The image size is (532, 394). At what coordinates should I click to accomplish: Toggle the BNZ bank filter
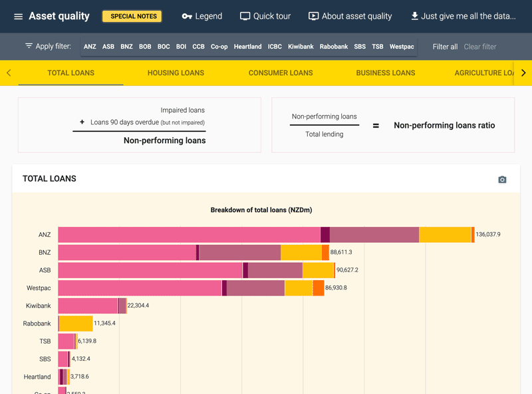(x=126, y=47)
